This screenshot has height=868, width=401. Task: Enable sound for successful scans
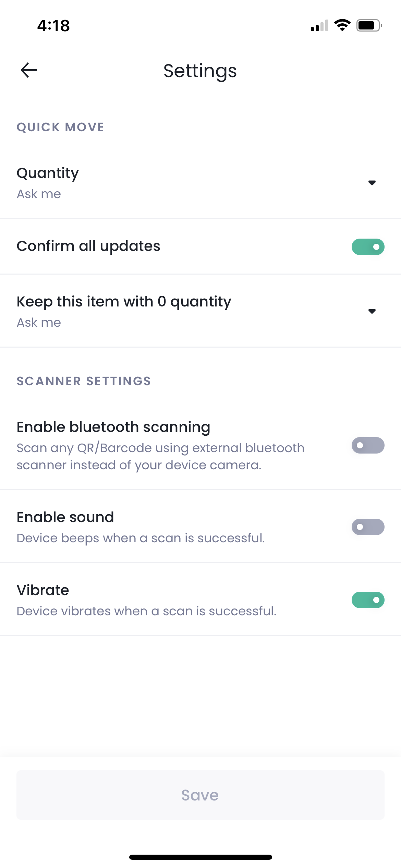tap(367, 527)
